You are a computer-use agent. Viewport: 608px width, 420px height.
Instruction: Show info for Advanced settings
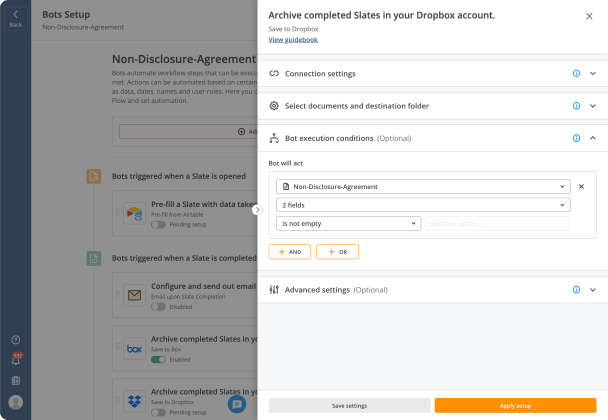(576, 290)
